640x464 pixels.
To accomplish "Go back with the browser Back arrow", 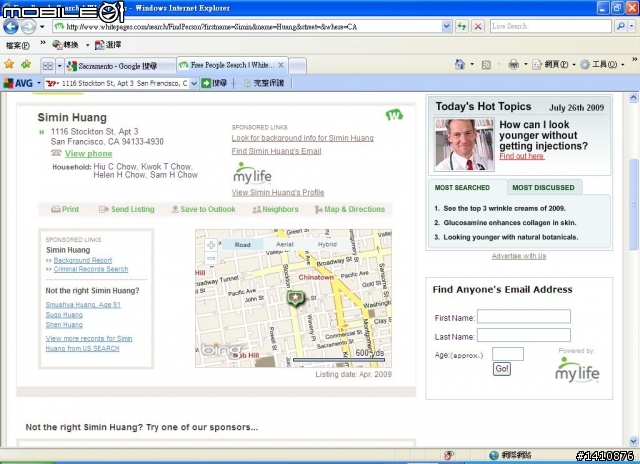I will point(10,27).
